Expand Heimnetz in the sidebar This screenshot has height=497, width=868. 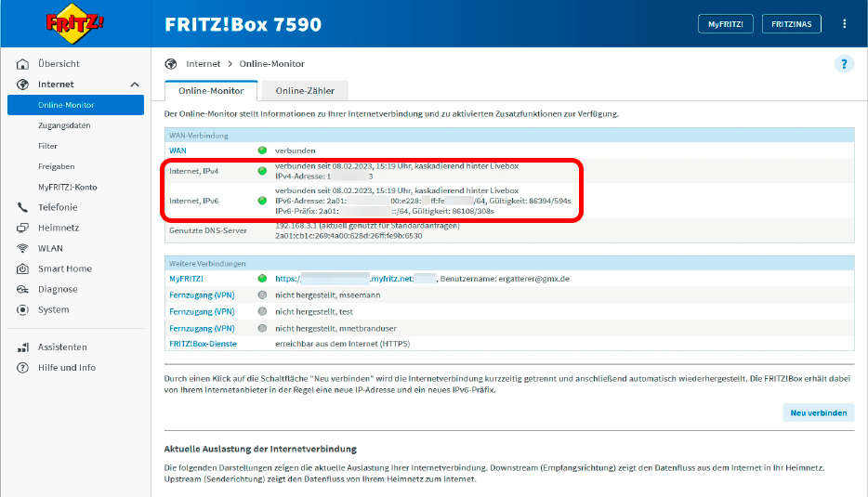coord(58,228)
